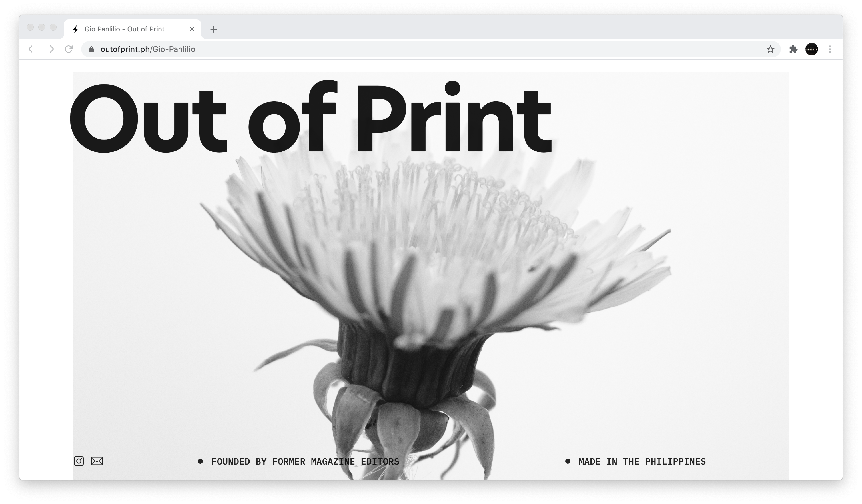Bookmark page with the star icon
The width and height of the screenshot is (862, 504).
pos(770,49)
